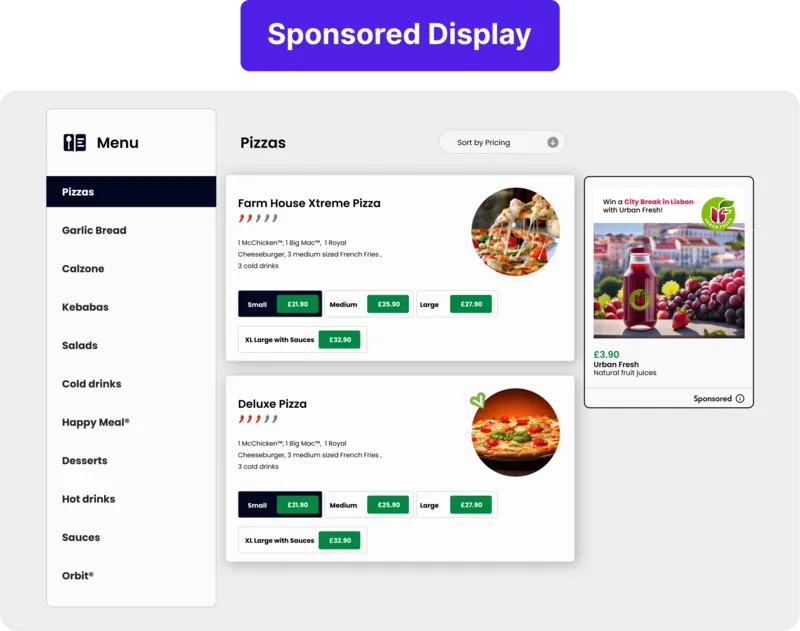Go to the Cold drinks category
800x631 pixels.
pos(92,384)
